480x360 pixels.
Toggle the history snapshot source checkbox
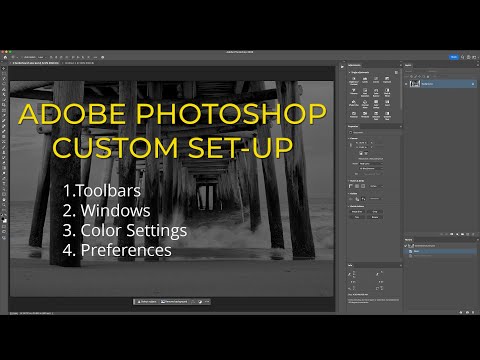coord(406,246)
